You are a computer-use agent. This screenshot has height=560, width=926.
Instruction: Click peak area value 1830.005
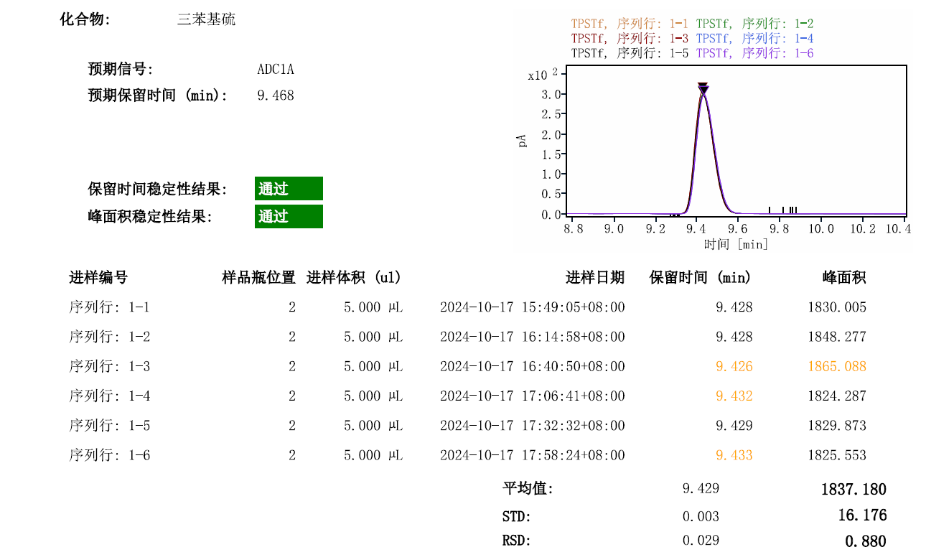pyautogui.click(x=837, y=307)
